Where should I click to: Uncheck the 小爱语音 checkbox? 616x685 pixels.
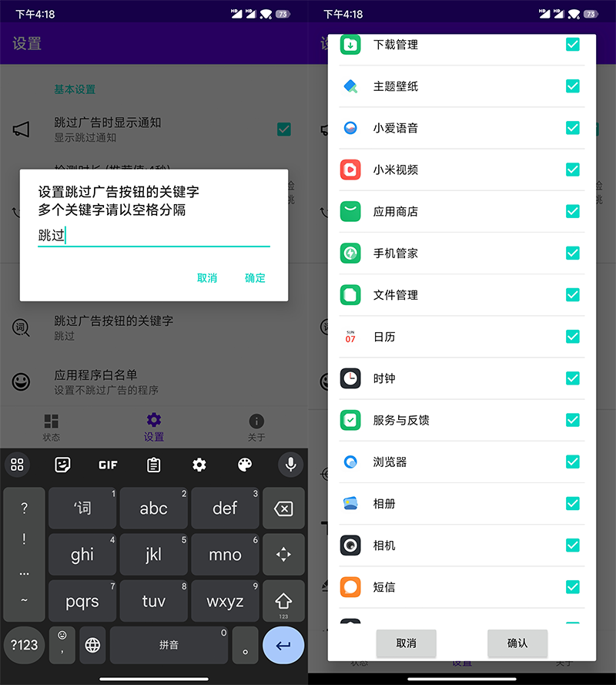[572, 128]
